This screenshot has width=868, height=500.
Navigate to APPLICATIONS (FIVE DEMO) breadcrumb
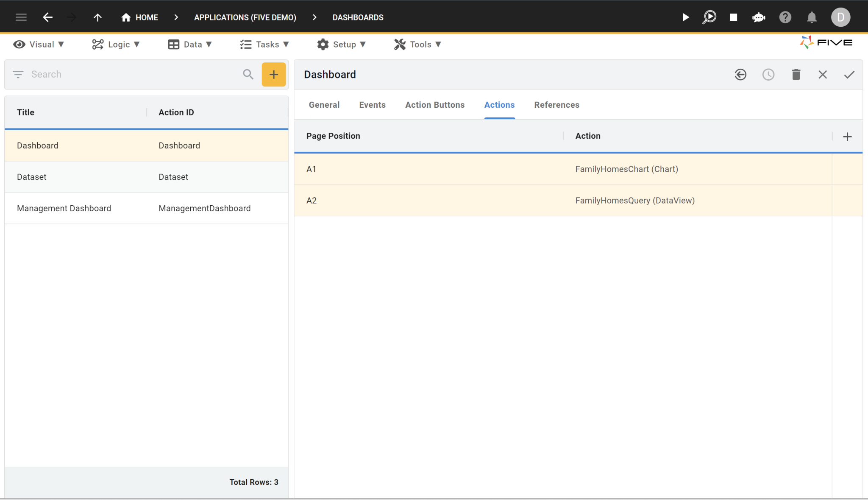pos(245,17)
